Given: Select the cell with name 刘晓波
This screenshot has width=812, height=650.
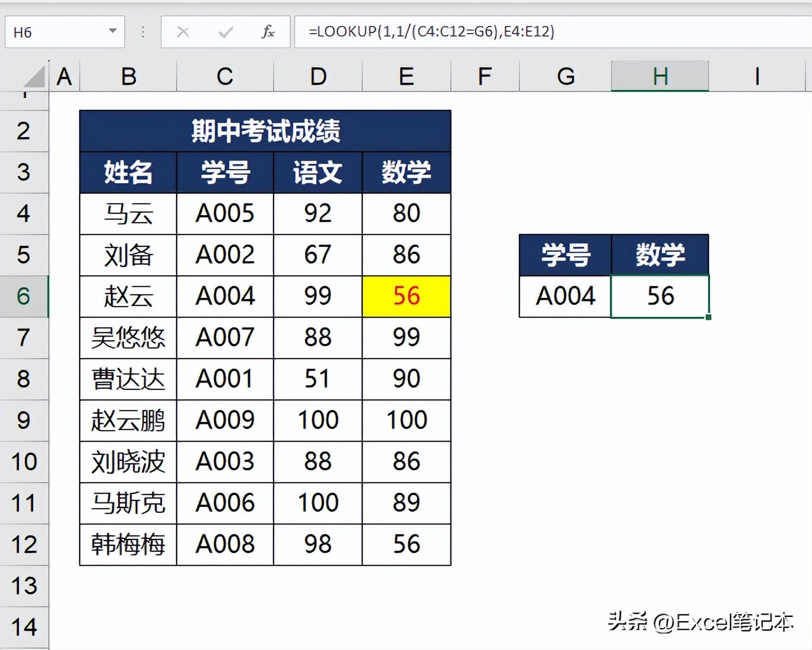Looking at the screenshot, I should point(128,462).
